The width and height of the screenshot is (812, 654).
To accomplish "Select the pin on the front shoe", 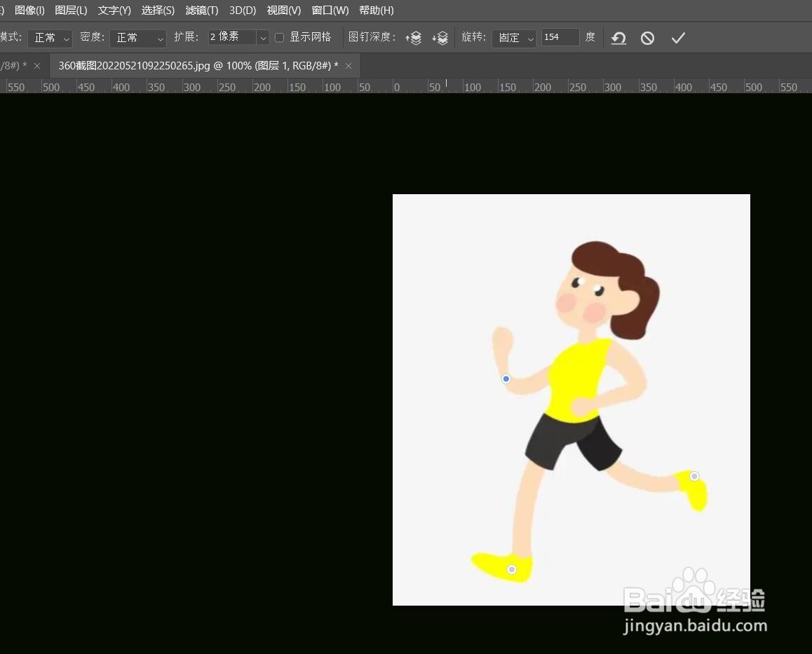I will click(x=512, y=570).
